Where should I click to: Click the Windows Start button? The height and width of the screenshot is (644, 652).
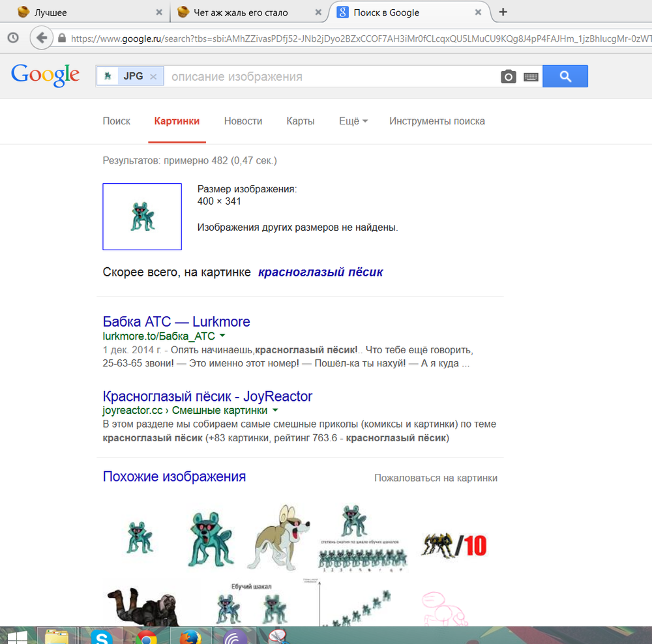[17, 637]
